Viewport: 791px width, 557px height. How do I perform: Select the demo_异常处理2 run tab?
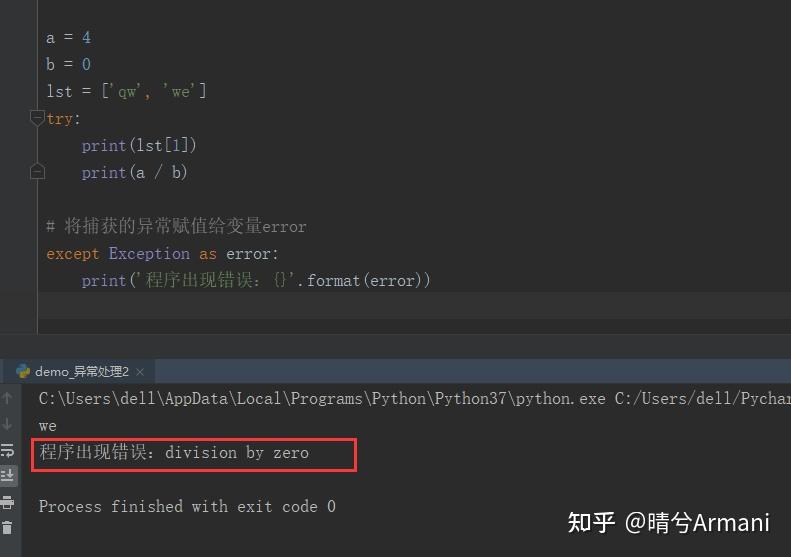pos(82,372)
